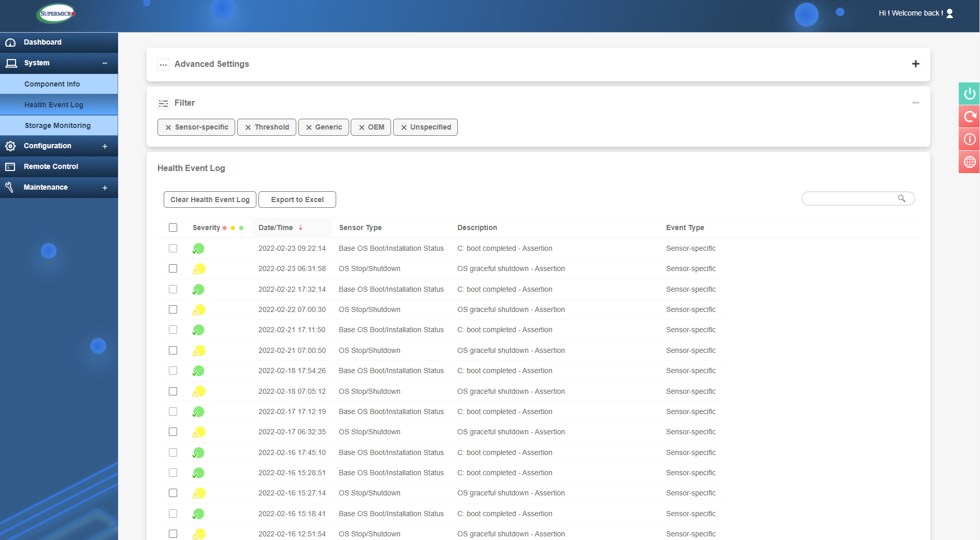
Task: Click the Clear Health Event Log button
Action: tap(209, 199)
